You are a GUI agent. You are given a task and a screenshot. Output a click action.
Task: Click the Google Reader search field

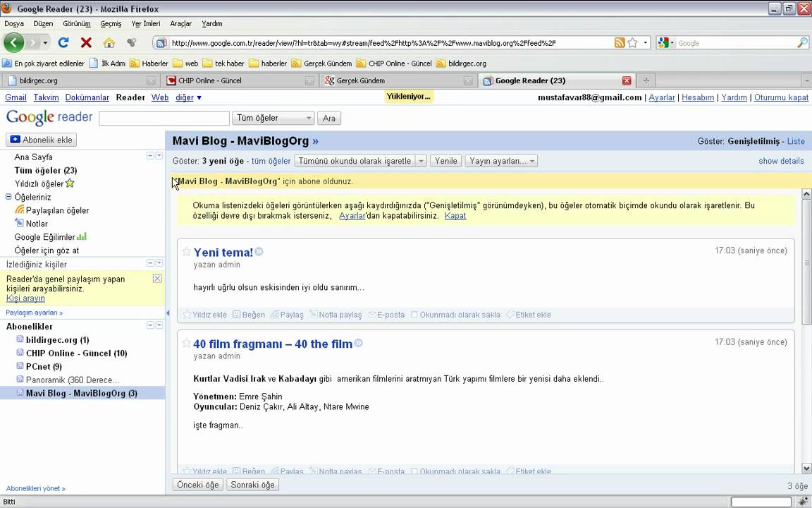point(164,119)
